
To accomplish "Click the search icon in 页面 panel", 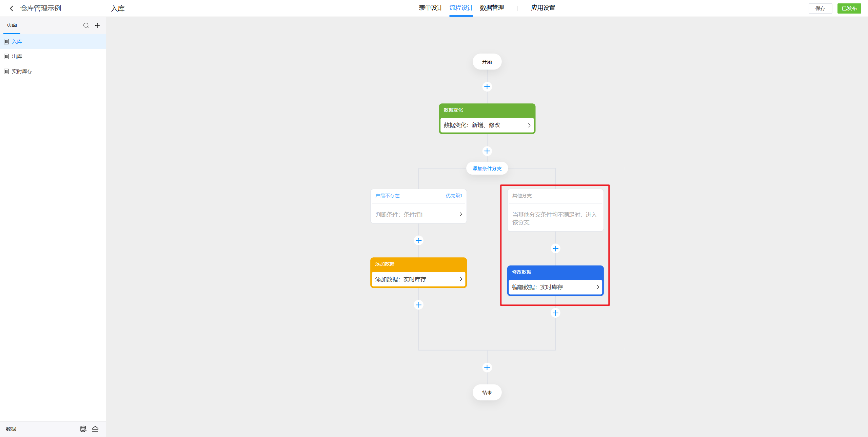I will [x=86, y=25].
